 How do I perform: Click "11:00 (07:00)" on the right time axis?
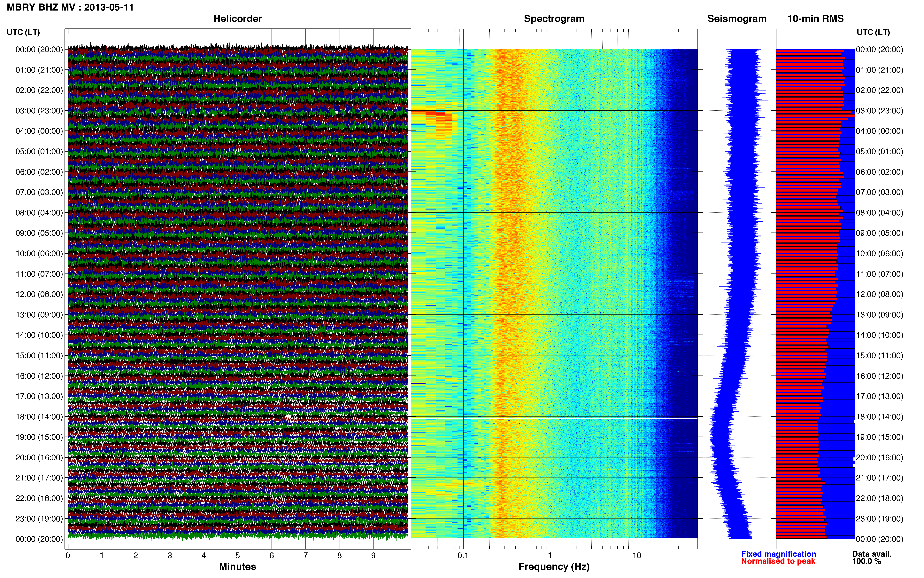point(880,274)
